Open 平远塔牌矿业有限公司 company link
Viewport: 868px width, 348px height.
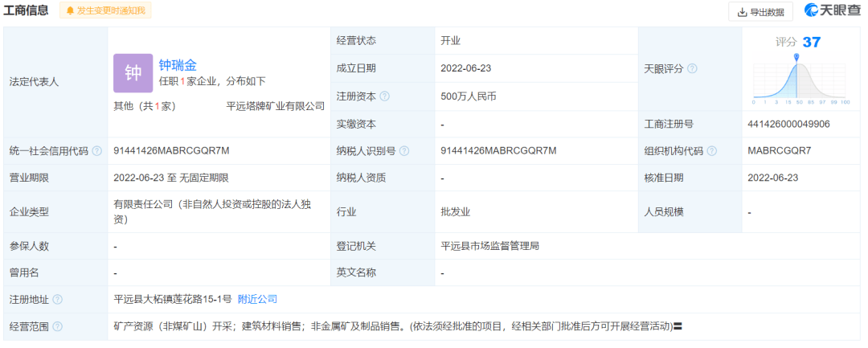(276, 106)
